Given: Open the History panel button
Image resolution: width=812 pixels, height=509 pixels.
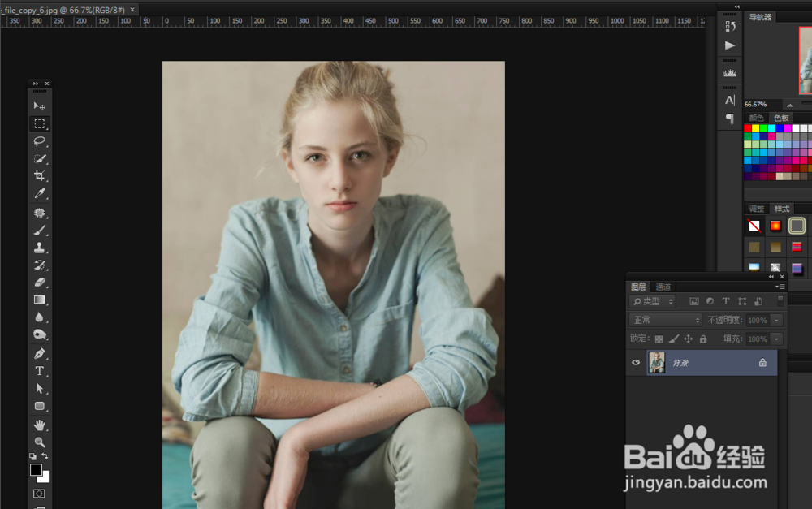Looking at the screenshot, I should [x=730, y=27].
